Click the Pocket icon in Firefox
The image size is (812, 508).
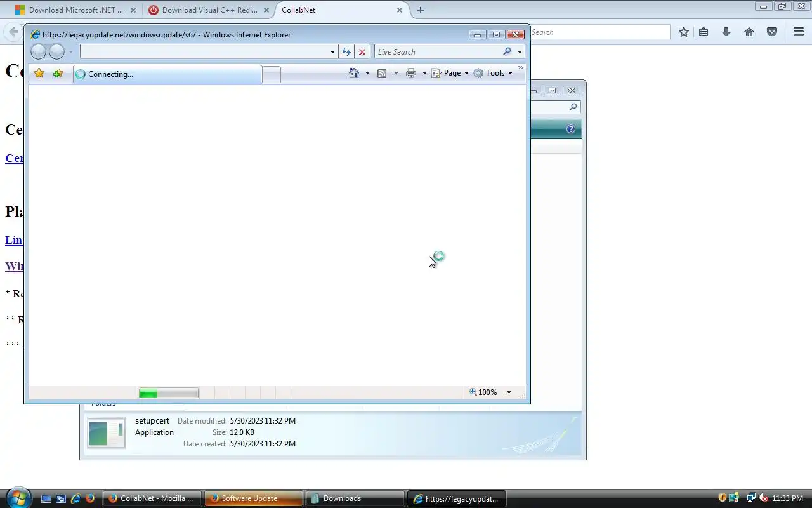click(772, 32)
